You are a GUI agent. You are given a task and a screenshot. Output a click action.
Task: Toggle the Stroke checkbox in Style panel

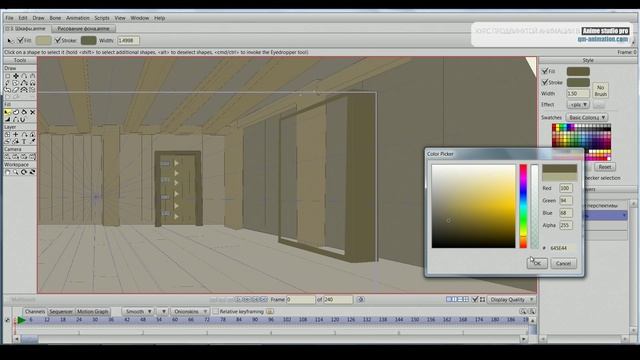tap(544, 82)
